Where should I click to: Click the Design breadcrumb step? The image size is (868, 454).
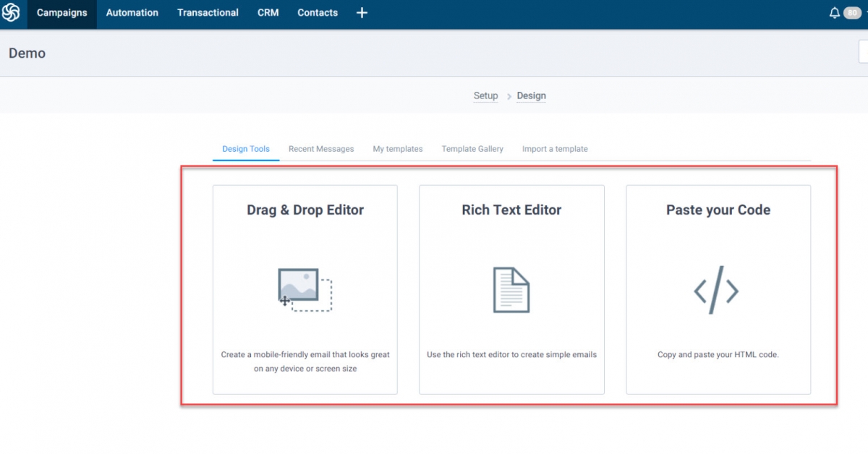tap(531, 95)
